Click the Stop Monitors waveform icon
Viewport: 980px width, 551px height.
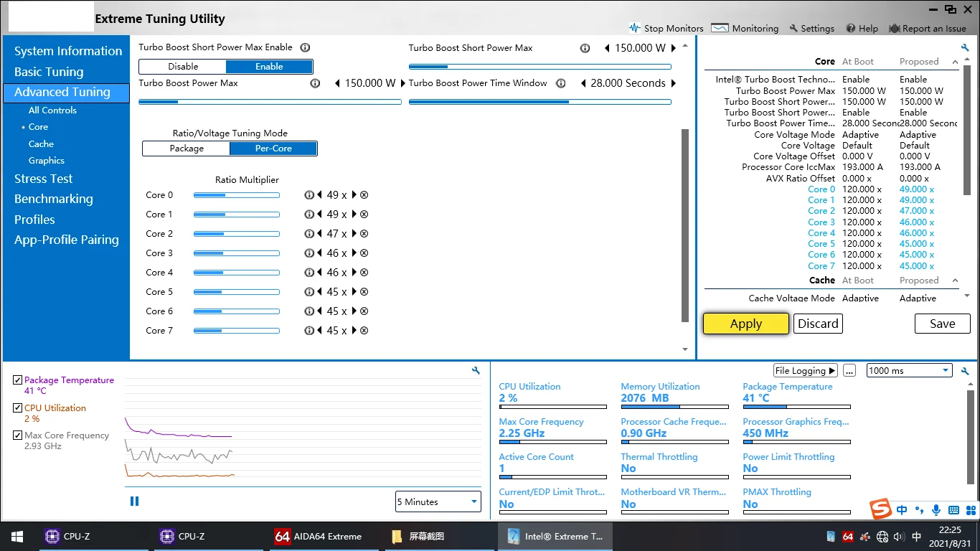(x=634, y=28)
